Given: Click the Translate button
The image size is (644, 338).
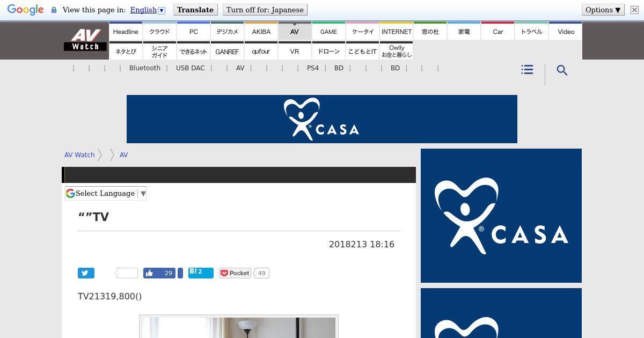Looking at the screenshot, I should coord(195,10).
